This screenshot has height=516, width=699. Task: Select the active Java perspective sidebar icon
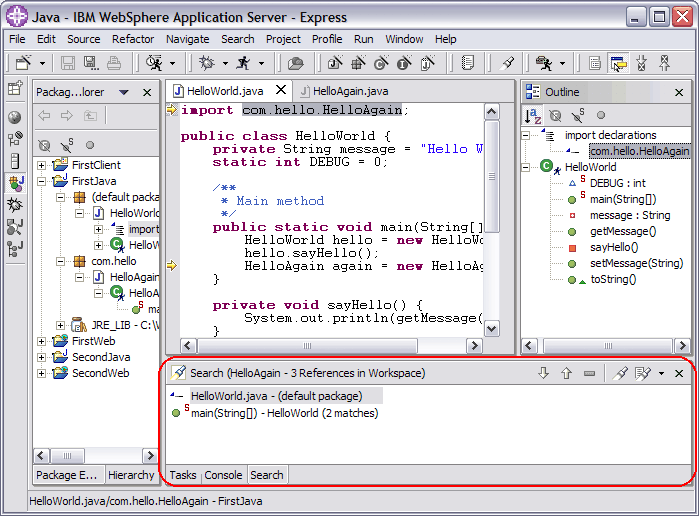tap(16, 183)
